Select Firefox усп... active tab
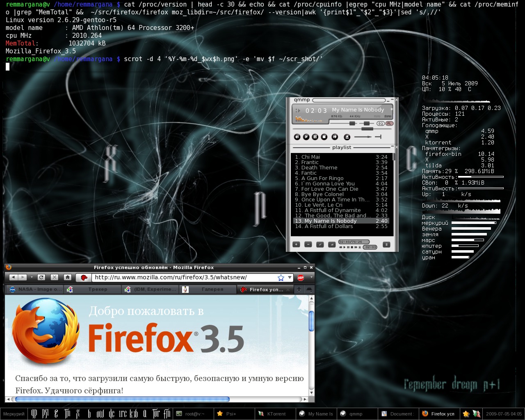The width and height of the screenshot is (525, 420). [265, 290]
